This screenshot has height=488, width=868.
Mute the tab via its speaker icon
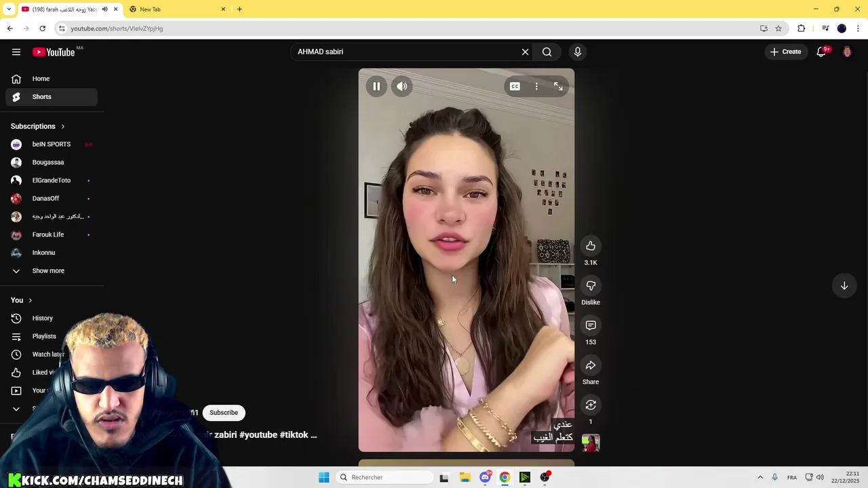click(x=104, y=9)
